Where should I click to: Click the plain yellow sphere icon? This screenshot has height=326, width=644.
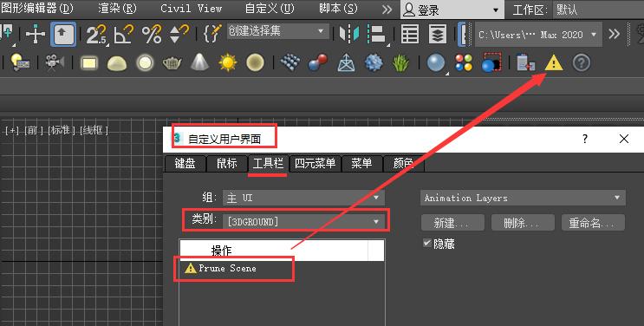click(255, 63)
